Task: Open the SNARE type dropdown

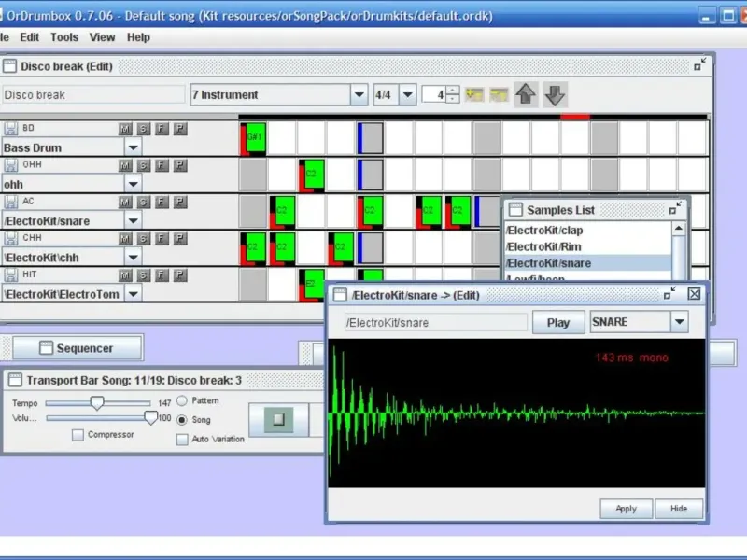Action: coord(680,322)
